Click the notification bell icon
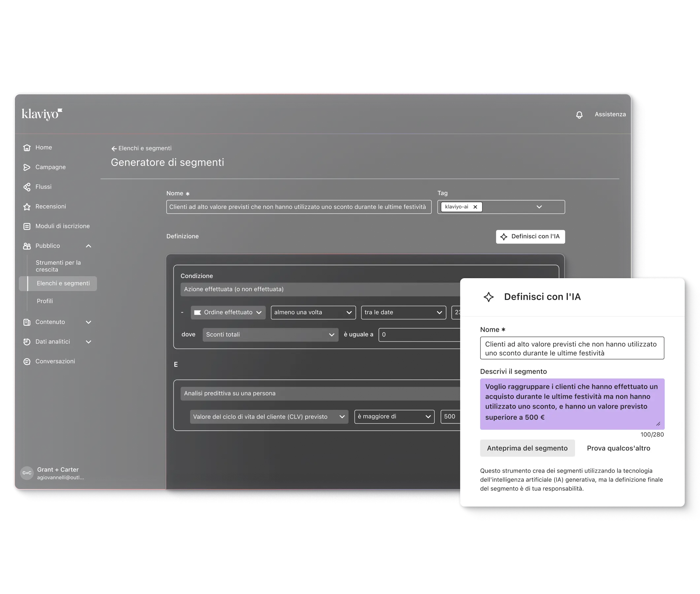The image size is (700, 594). 579,115
